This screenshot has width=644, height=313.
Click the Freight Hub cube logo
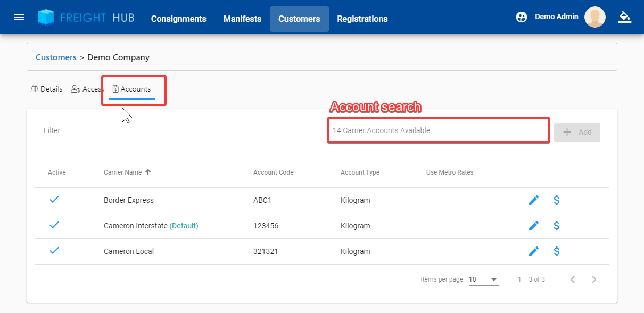coord(47,18)
